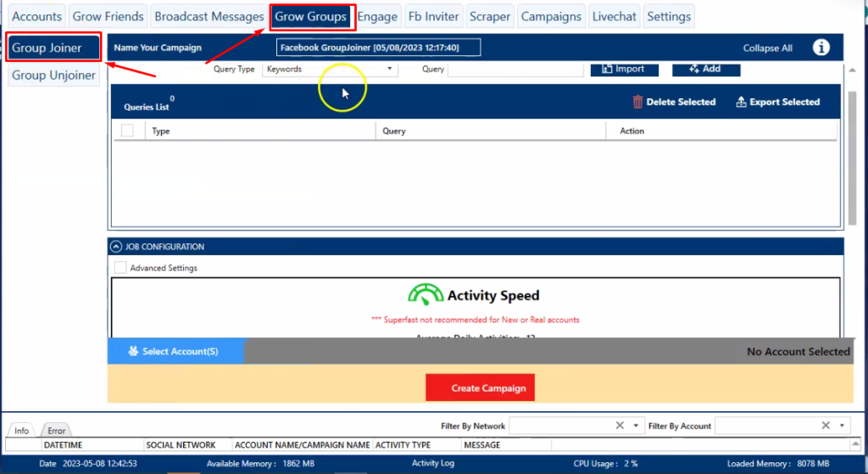Collapse the Job Configuration section

click(x=115, y=247)
